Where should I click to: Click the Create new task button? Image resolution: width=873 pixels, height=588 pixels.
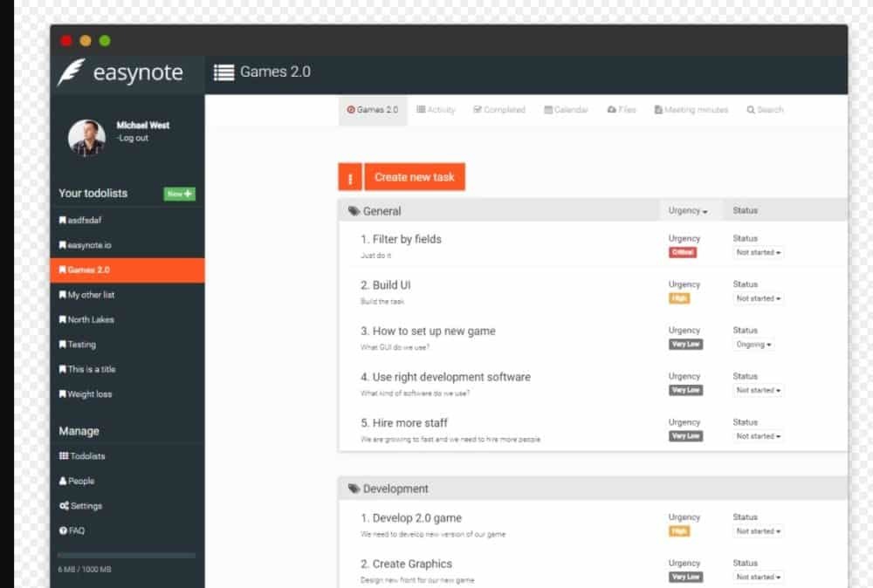[415, 177]
